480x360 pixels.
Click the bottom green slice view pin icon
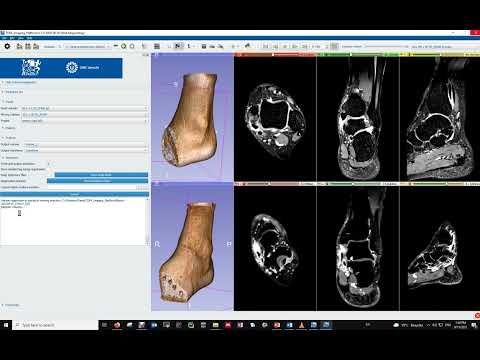click(319, 184)
